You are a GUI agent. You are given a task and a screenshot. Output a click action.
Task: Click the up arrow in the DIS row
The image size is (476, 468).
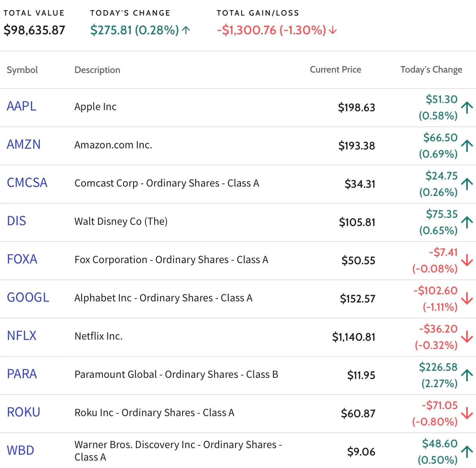(x=467, y=222)
